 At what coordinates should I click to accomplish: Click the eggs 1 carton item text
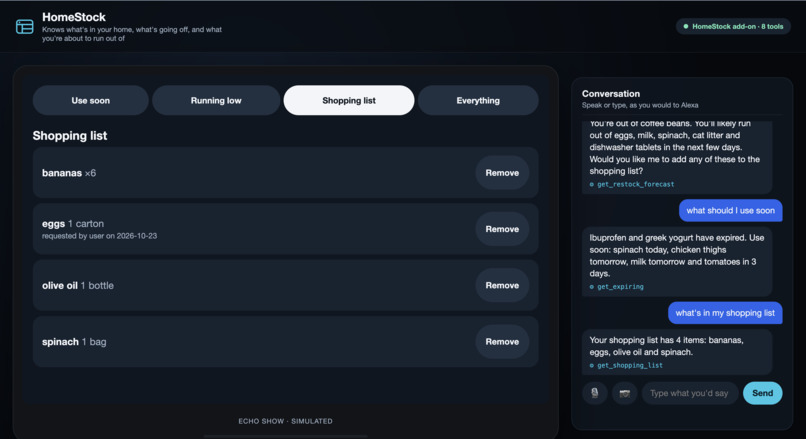click(x=73, y=224)
